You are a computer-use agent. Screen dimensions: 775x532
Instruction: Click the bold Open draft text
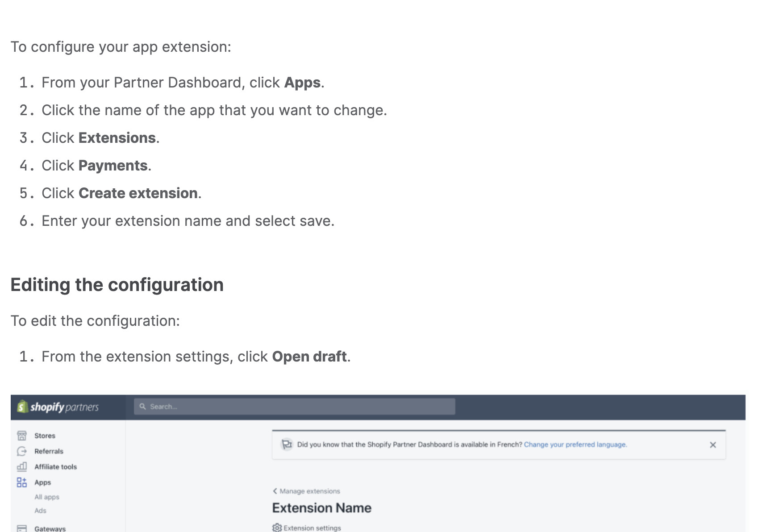[309, 357]
